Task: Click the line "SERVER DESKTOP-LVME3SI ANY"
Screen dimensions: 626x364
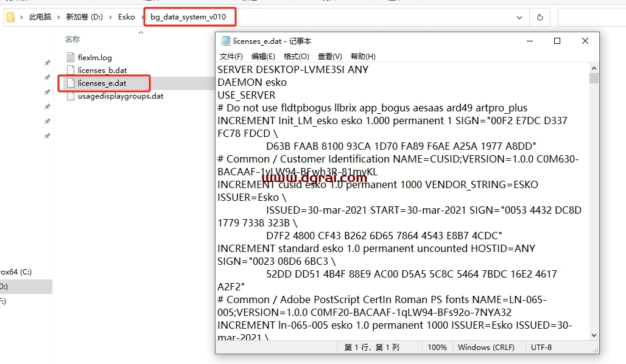Action: click(x=293, y=69)
